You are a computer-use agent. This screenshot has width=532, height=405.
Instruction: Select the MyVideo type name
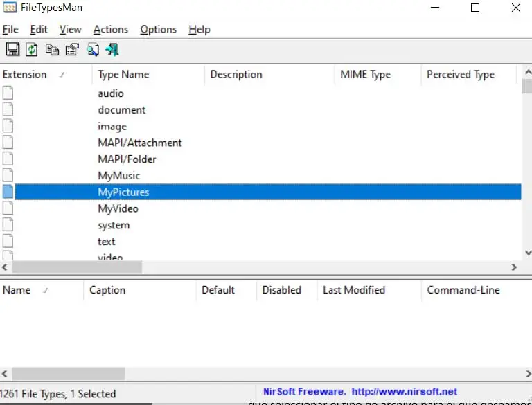(x=118, y=208)
